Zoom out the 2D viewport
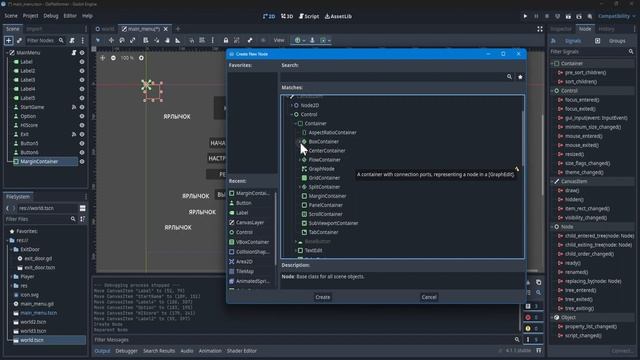This screenshot has width=640, height=360. click(x=113, y=58)
